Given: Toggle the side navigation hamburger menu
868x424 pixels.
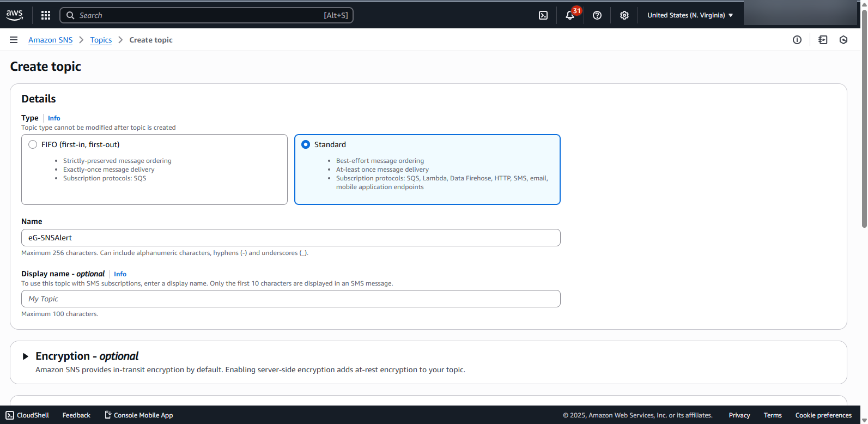Looking at the screenshot, I should 14,40.
